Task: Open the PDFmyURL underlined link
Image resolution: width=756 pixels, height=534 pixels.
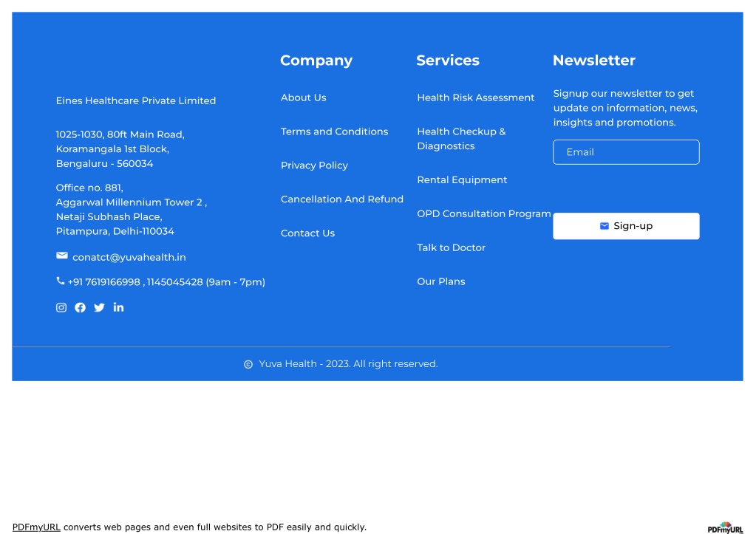Action: coord(36,527)
